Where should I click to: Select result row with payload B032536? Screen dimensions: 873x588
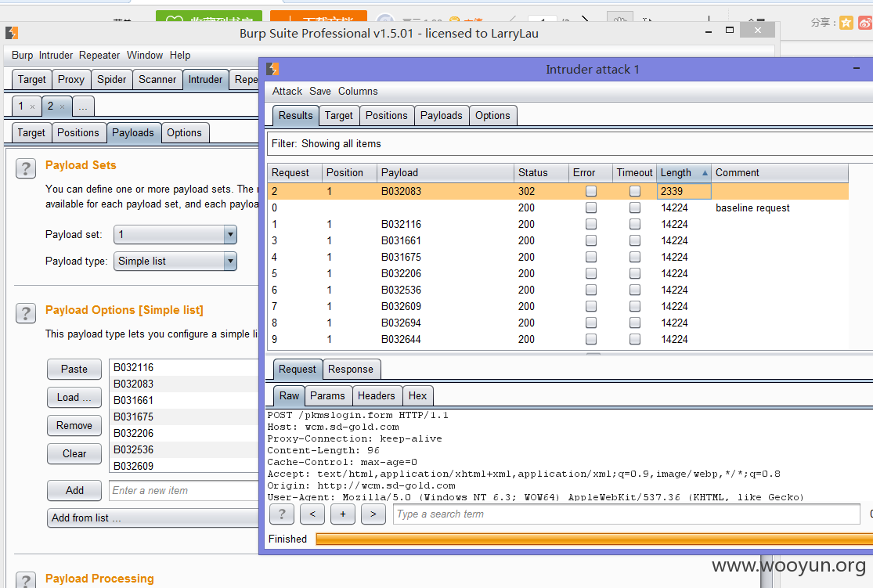(x=558, y=290)
